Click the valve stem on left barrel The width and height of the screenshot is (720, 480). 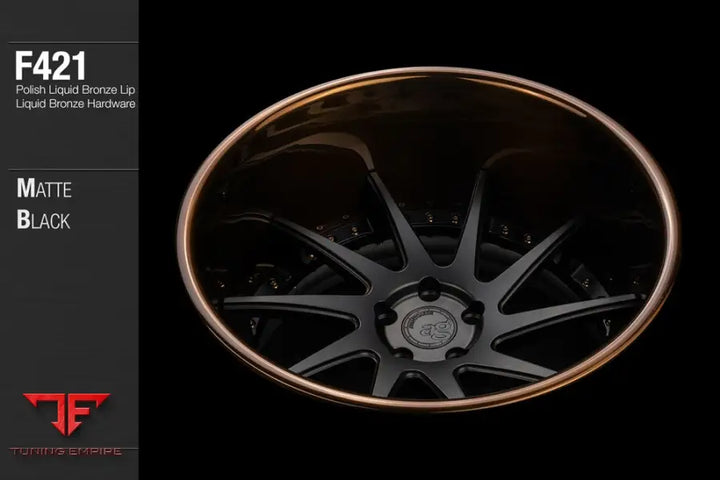click(x=253, y=325)
